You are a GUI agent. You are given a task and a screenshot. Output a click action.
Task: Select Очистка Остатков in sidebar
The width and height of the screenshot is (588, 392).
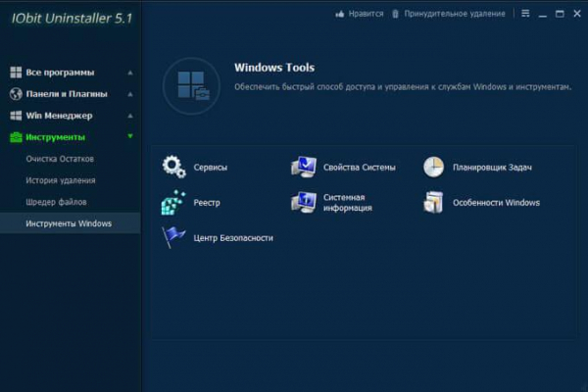click(x=60, y=159)
